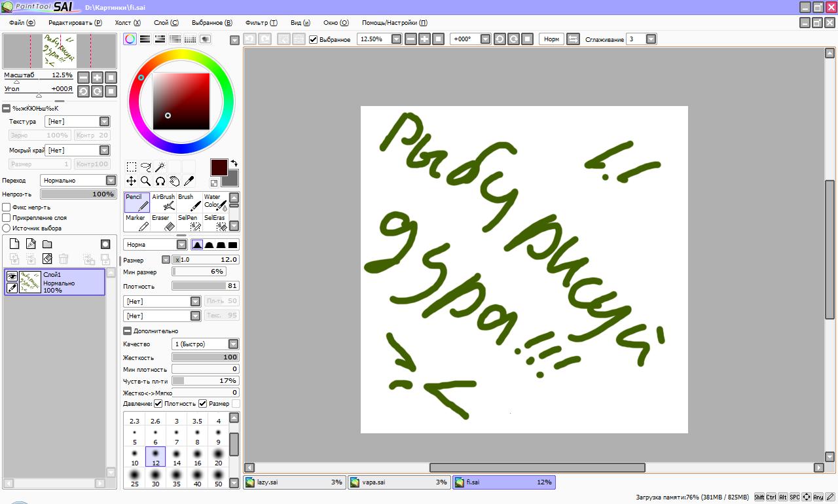Open the 'Мокрый край' dropdown
This screenshot has width=838, height=504.
[x=77, y=151]
